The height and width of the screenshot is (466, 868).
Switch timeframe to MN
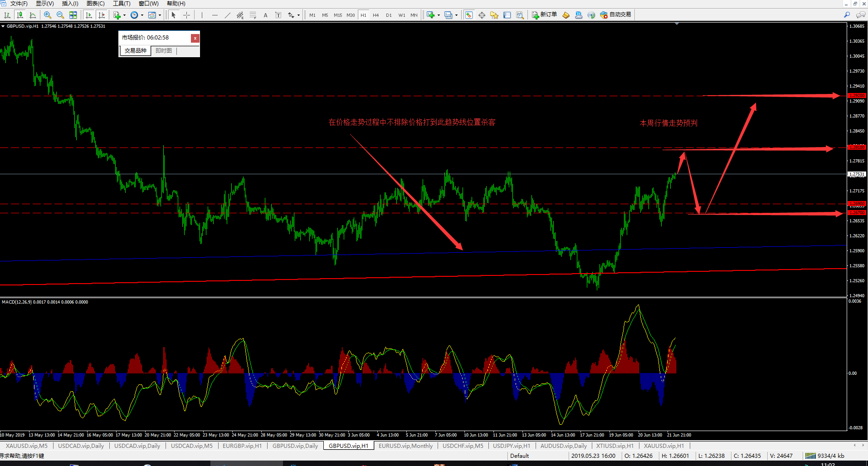pos(414,15)
